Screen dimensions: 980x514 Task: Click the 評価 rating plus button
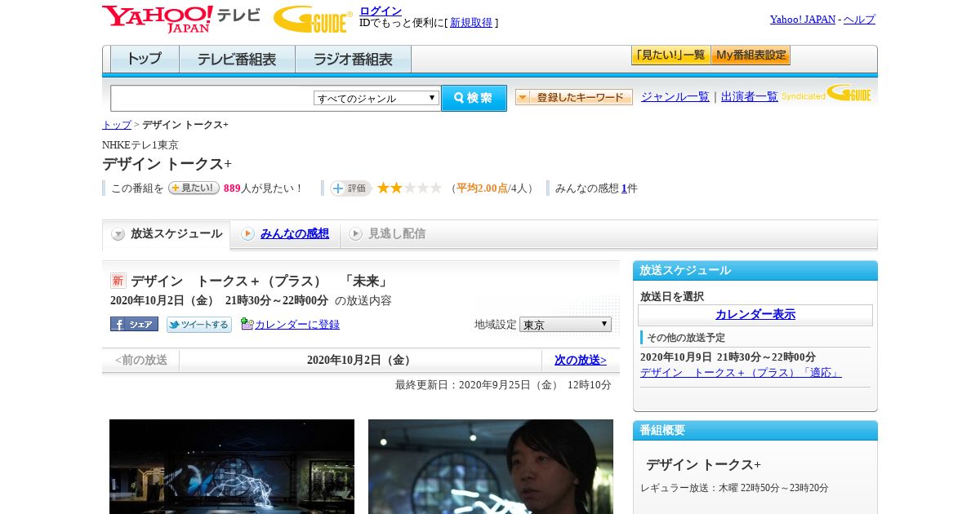[351, 188]
